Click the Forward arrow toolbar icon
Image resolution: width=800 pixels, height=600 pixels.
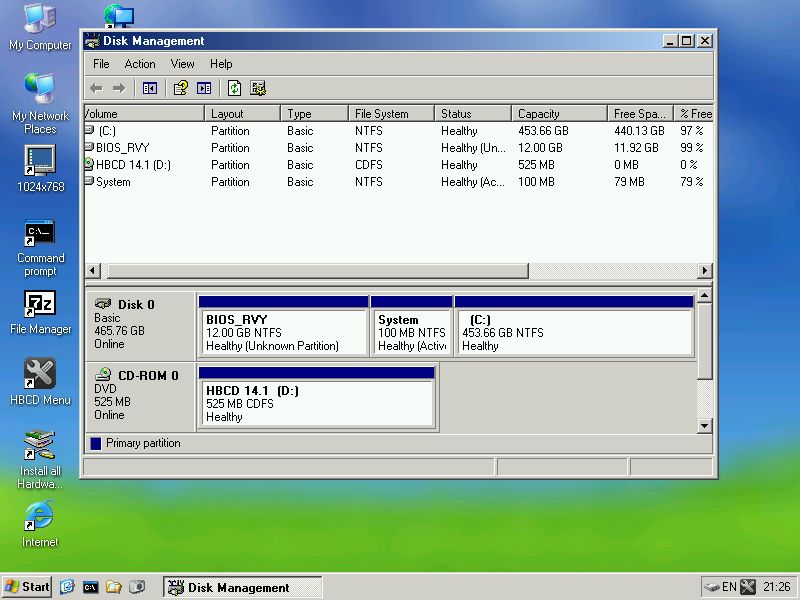(x=119, y=88)
